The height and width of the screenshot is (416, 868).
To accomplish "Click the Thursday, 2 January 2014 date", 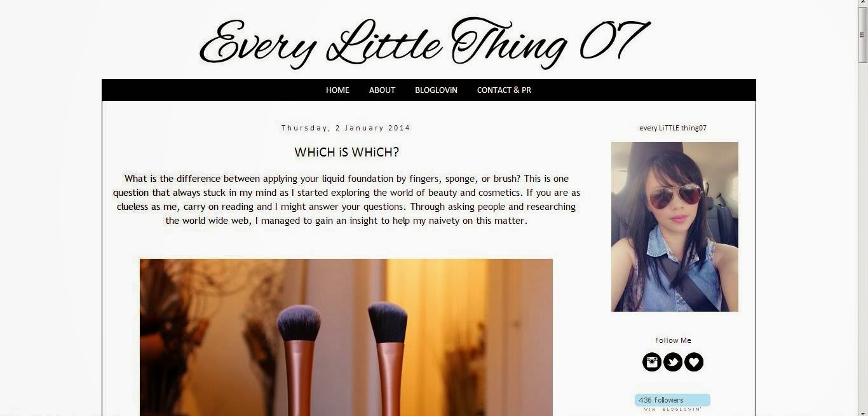I will coord(346,128).
